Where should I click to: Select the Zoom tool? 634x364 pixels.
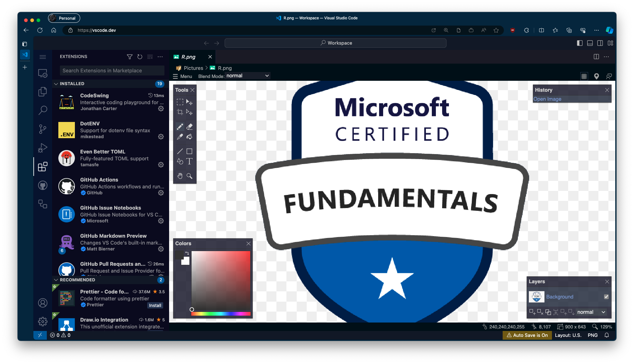point(189,176)
